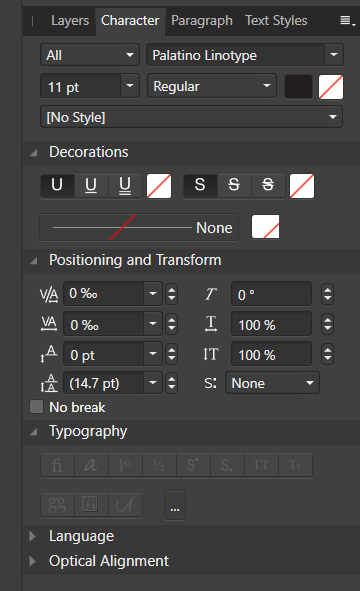Click the underline color swatch
This screenshot has height=591, width=360.
(159, 186)
